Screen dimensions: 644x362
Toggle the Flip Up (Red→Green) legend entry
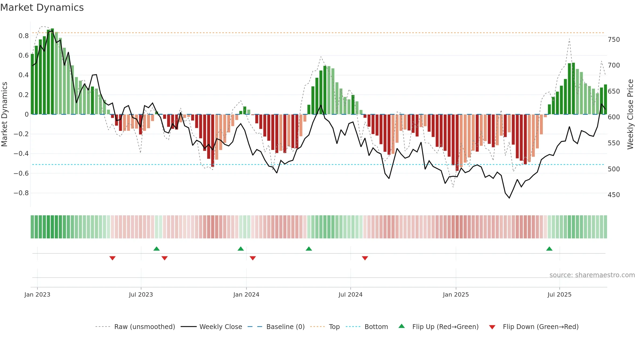point(438,327)
